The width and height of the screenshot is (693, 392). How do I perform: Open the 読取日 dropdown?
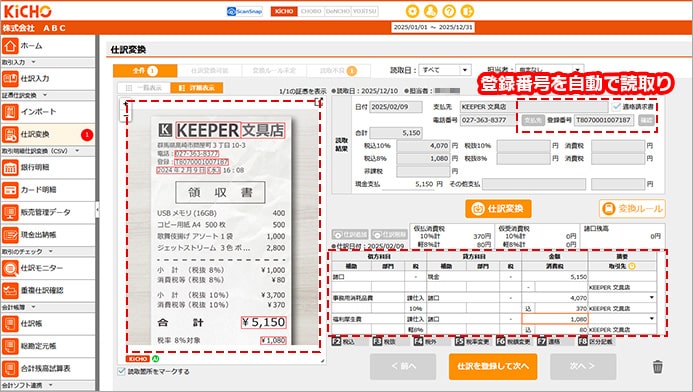[444, 70]
